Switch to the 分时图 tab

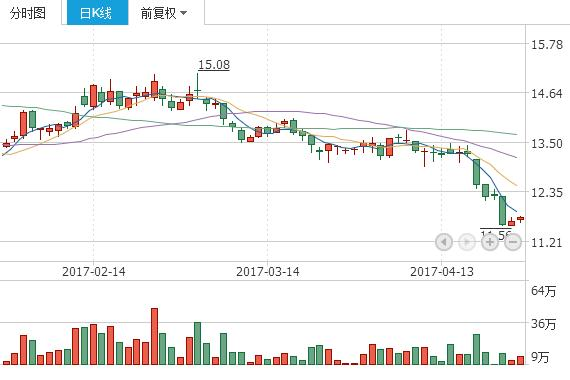coord(28,13)
